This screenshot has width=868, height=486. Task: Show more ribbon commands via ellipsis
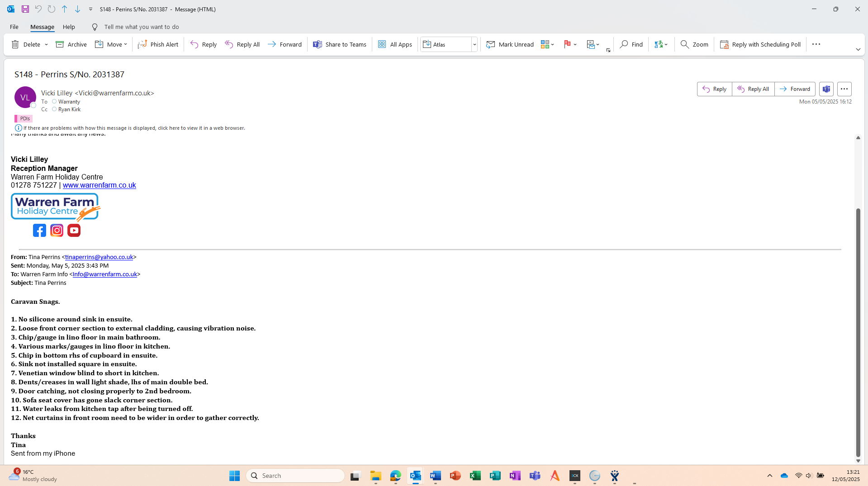(816, 44)
